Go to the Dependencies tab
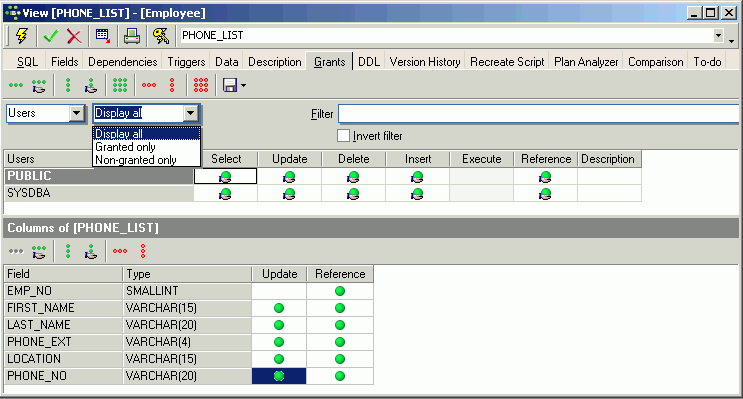 point(123,62)
